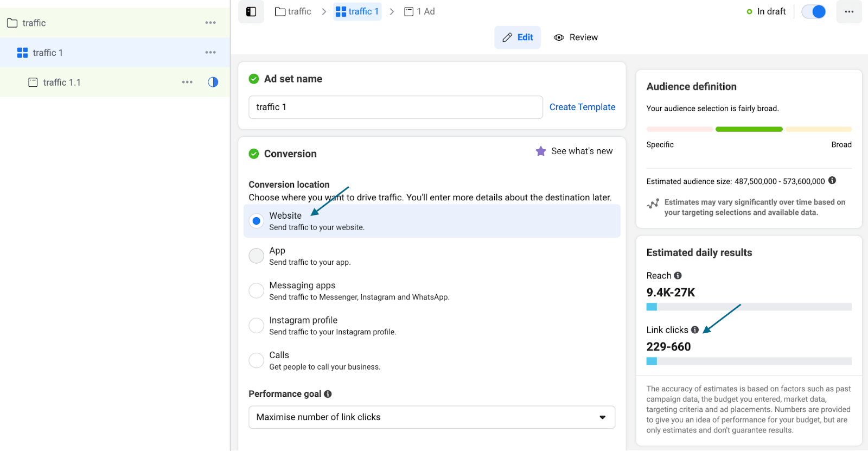Click the info icon next to Estimated audience size
This screenshot has width=868, height=451.
[x=832, y=181]
